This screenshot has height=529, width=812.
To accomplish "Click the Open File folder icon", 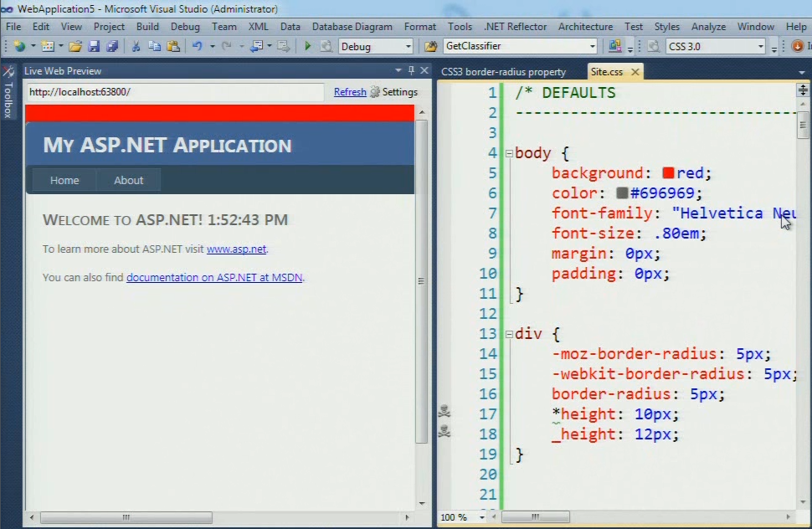I will (75, 47).
